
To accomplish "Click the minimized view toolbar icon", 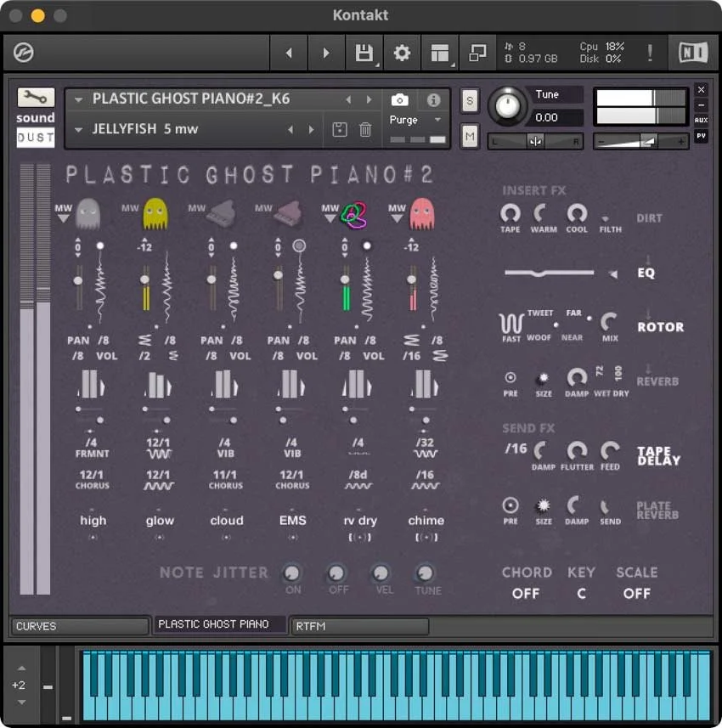I will (x=477, y=53).
